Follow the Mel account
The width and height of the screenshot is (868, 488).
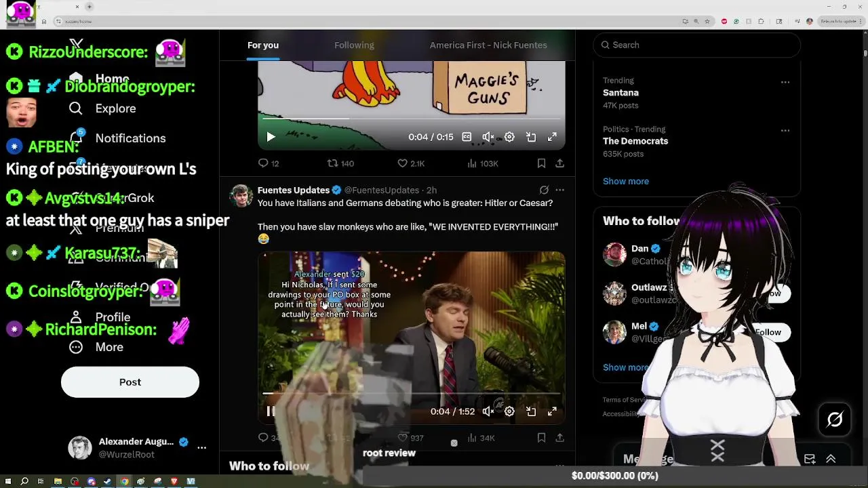768,332
